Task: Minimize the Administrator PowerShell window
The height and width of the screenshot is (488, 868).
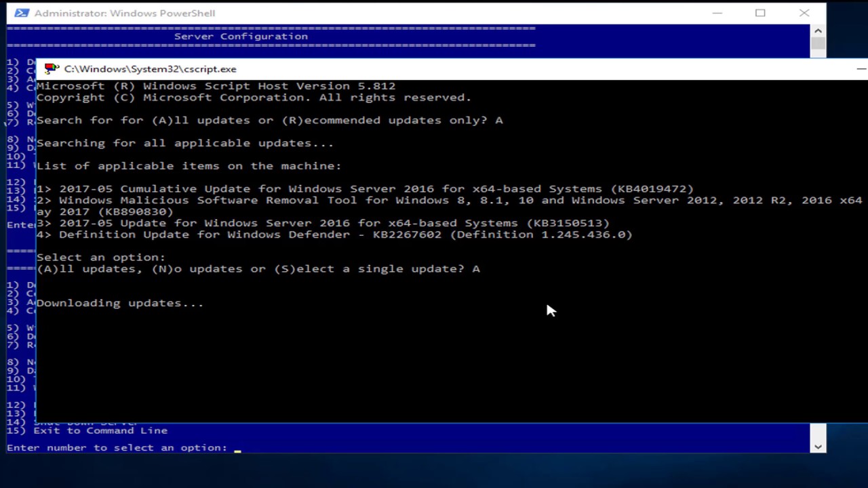Action: 717,13
